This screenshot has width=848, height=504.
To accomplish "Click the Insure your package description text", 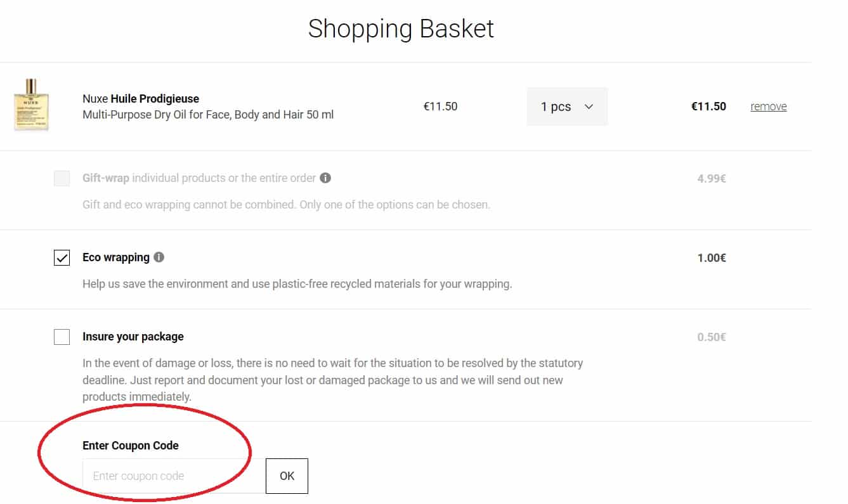I will click(x=333, y=379).
